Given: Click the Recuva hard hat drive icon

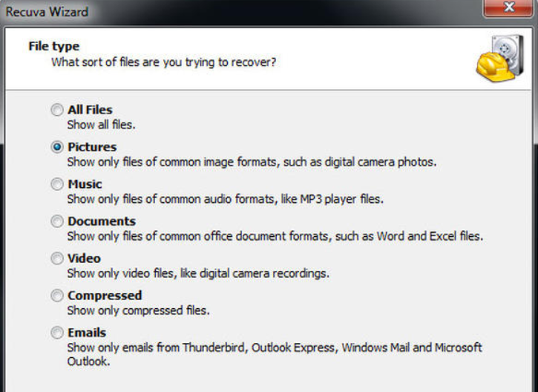Looking at the screenshot, I should point(500,59).
